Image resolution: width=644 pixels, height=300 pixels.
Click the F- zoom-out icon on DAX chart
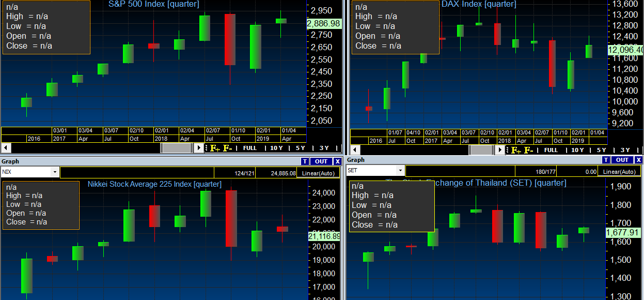coord(528,150)
